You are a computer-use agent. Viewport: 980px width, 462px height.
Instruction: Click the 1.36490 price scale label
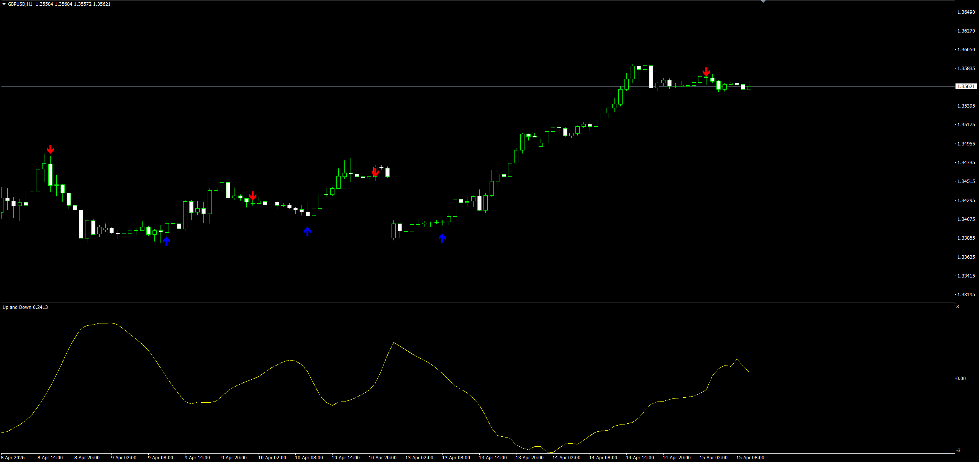966,12
